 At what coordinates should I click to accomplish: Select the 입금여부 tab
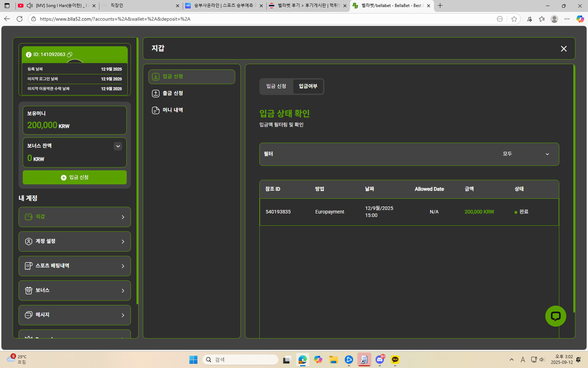tap(308, 86)
